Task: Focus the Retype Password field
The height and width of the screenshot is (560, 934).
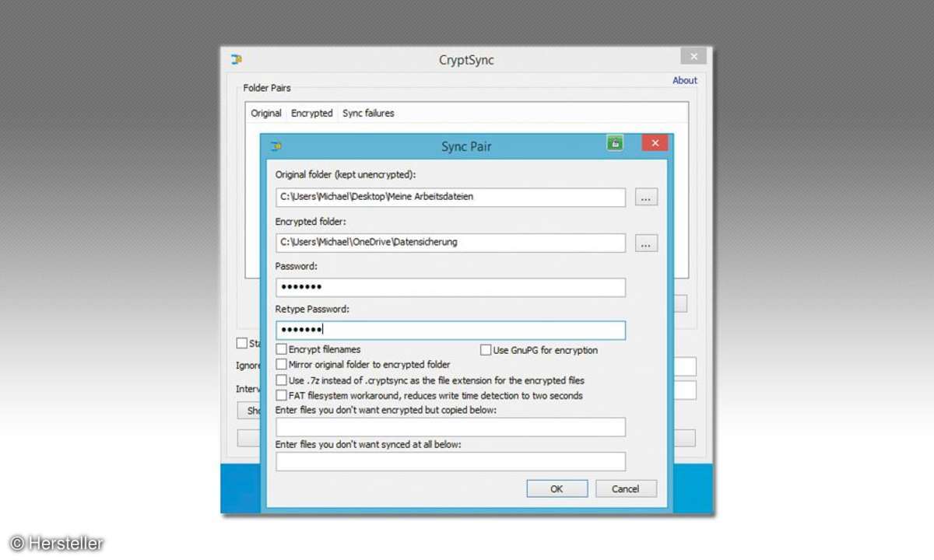Action: (x=451, y=331)
